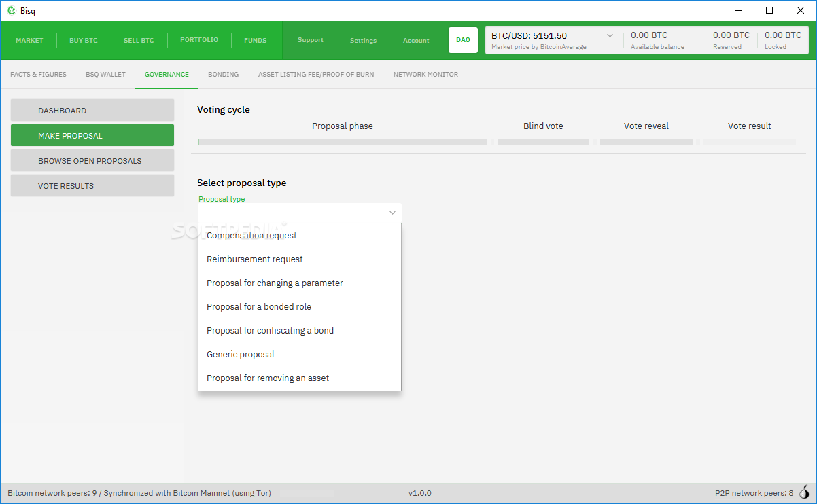The image size is (817, 504).
Task: Click the Blind vote progress bar
Action: (x=543, y=143)
